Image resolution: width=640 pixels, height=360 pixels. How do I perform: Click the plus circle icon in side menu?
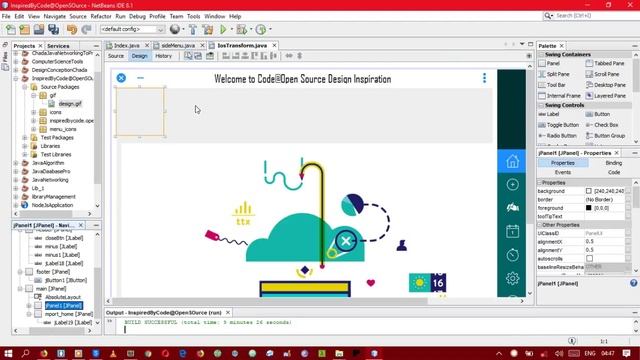click(512, 184)
